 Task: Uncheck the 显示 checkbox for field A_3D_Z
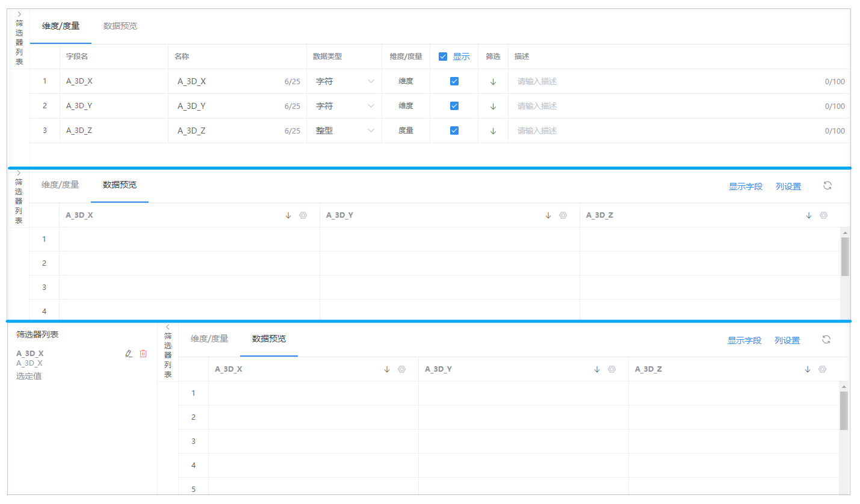pyautogui.click(x=454, y=131)
